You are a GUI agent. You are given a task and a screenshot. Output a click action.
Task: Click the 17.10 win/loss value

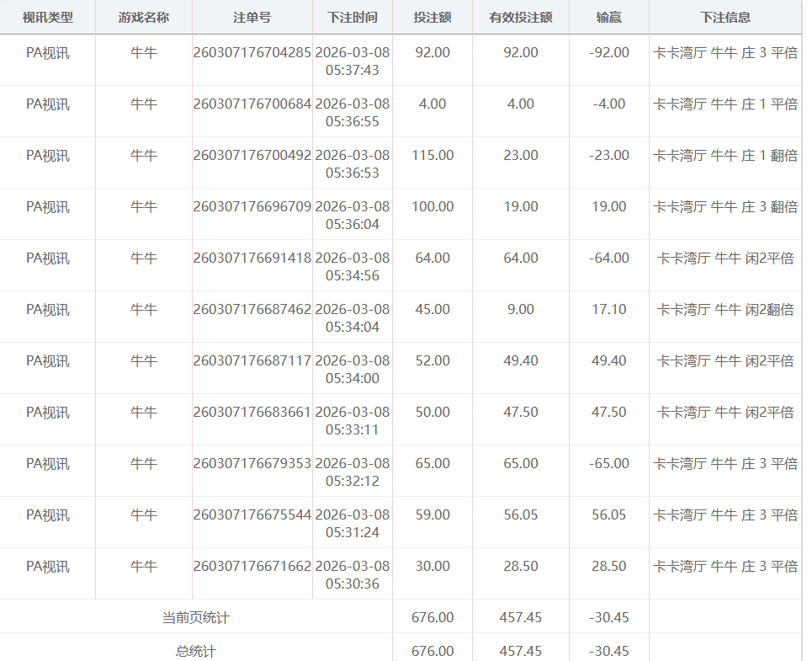(x=608, y=309)
